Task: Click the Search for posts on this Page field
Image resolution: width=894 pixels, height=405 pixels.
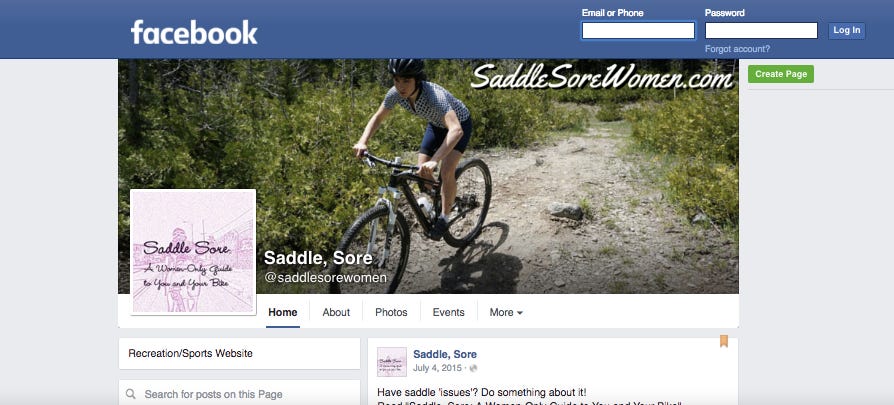Action: tap(239, 394)
